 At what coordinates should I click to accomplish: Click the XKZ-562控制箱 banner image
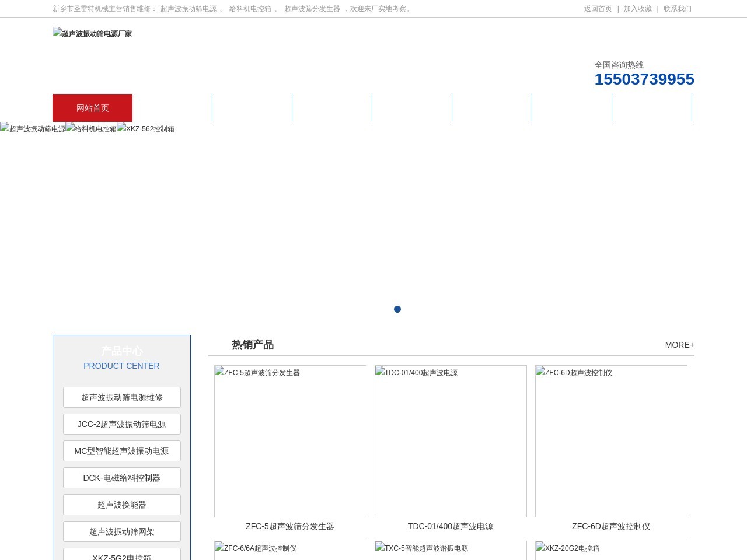(145, 129)
